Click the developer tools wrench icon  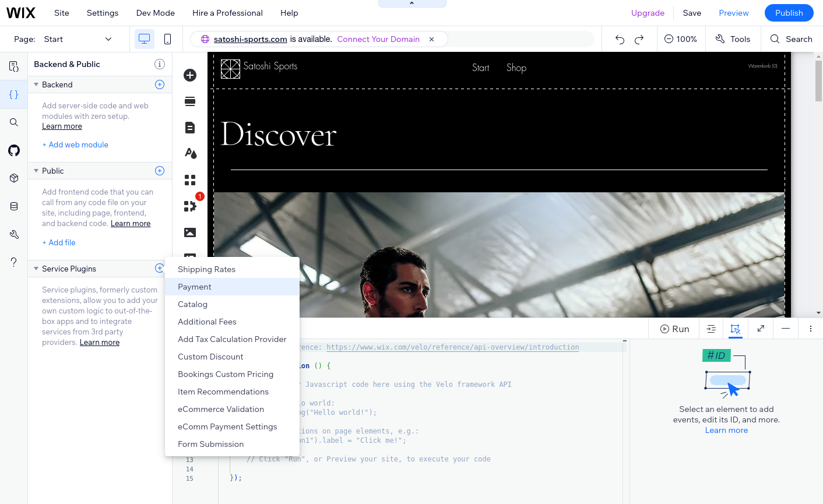pos(14,234)
